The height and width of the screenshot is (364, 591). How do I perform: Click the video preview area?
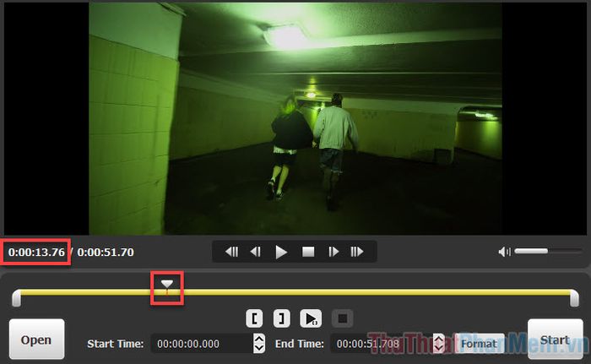coord(295,119)
